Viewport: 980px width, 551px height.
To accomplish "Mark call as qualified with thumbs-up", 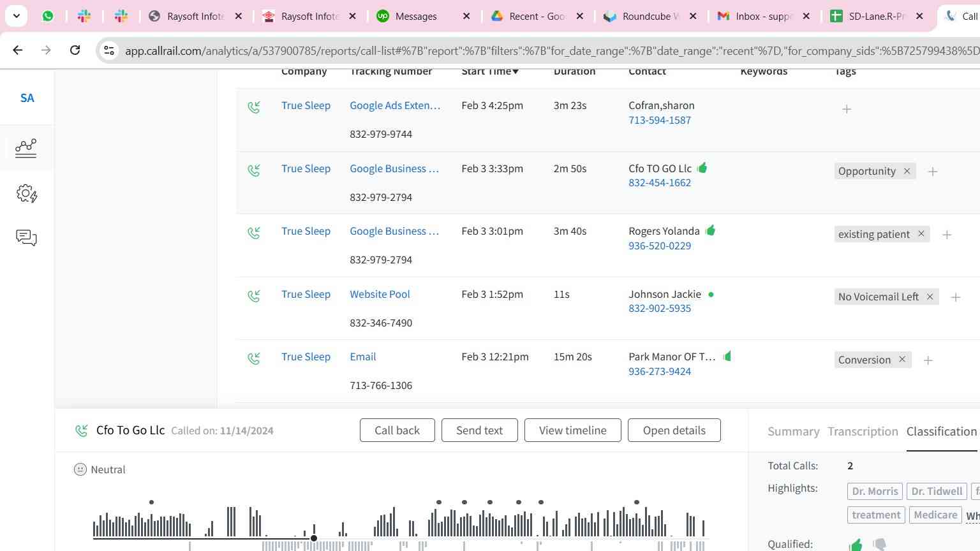I will [x=856, y=545].
